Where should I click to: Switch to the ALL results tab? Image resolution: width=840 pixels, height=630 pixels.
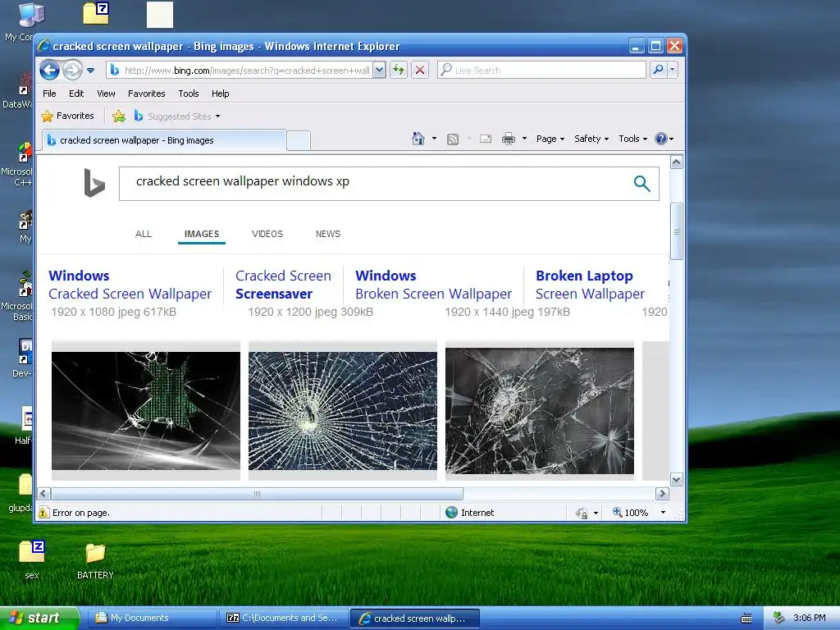(144, 234)
